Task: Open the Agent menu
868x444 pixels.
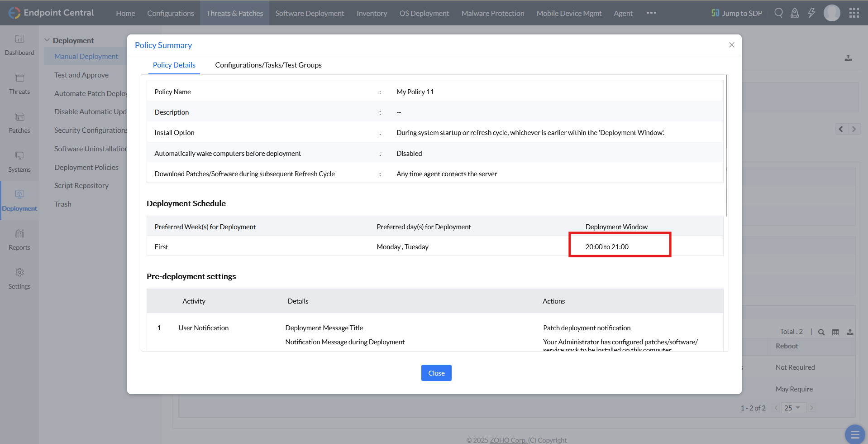Action: click(623, 13)
